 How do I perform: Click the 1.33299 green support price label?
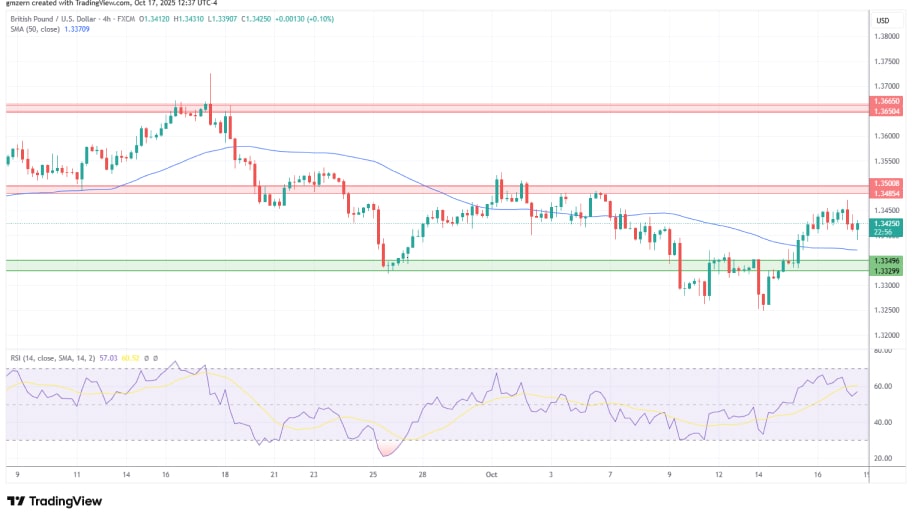[887, 271]
